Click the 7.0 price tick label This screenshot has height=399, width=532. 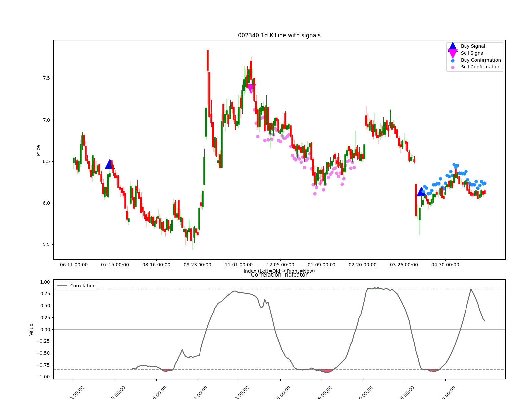tap(46, 120)
